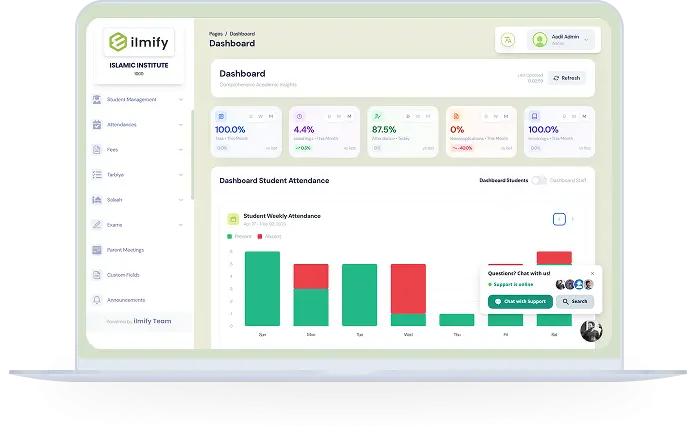This screenshot has width=697, height=434.
Task: Click Chat with Support button
Action: click(x=520, y=301)
